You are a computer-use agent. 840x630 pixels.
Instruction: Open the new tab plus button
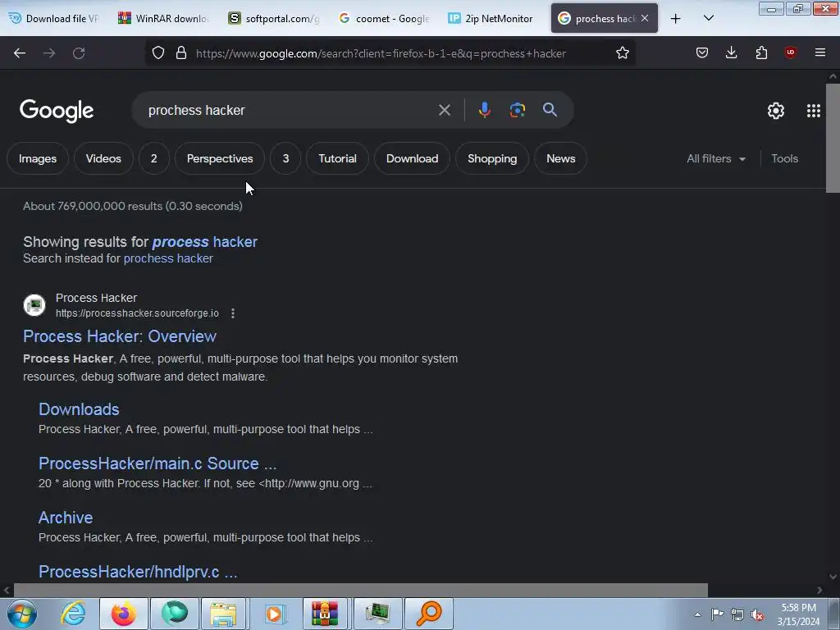pyautogui.click(x=676, y=19)
